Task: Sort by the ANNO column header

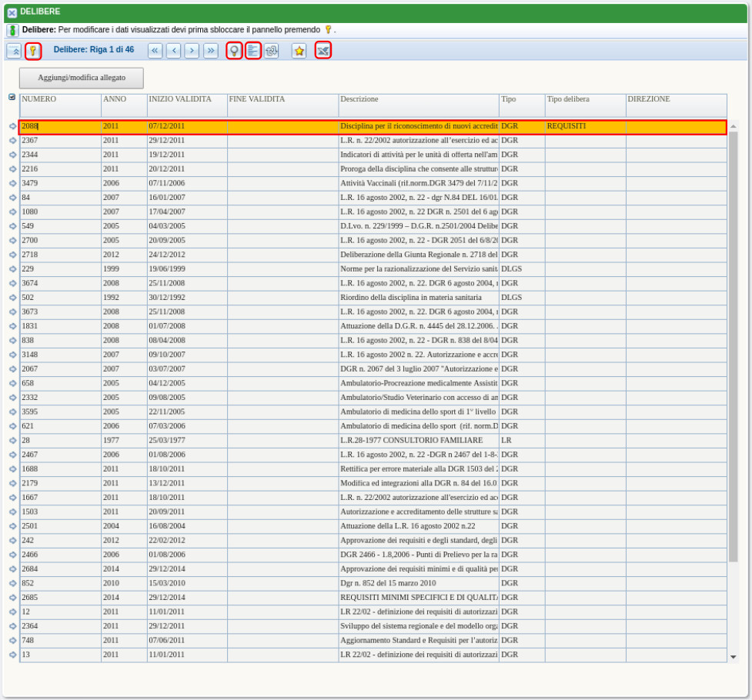Action: (x=123, y=100)
